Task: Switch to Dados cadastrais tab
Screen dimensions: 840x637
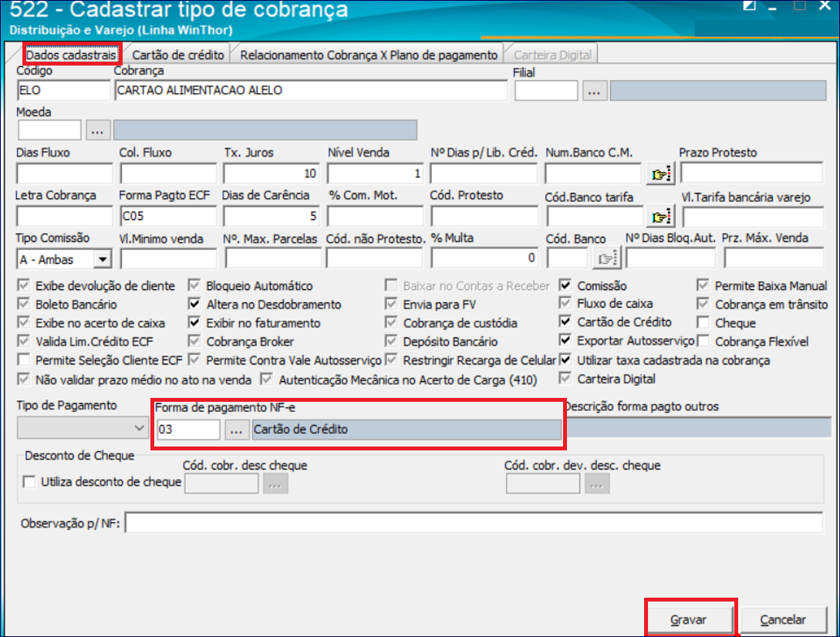Action: pos(71,55)
